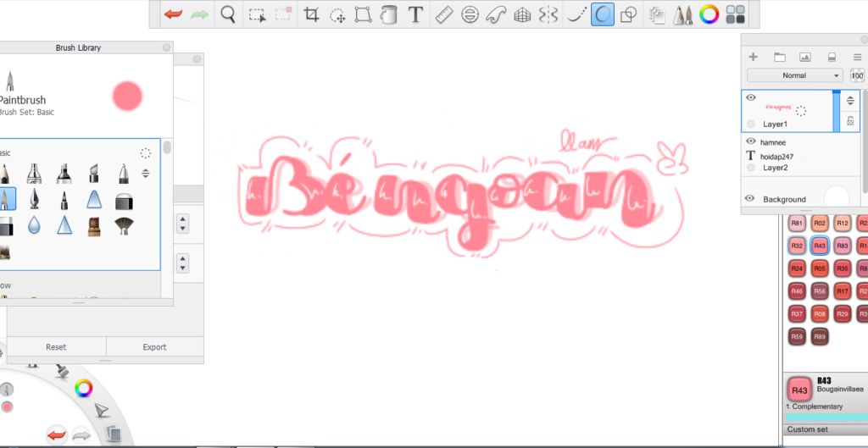The height and width of the screenshot is (448, 868).
Task: Pick the Airbrush in Brush Library
Action: click(x=34, y=174)
